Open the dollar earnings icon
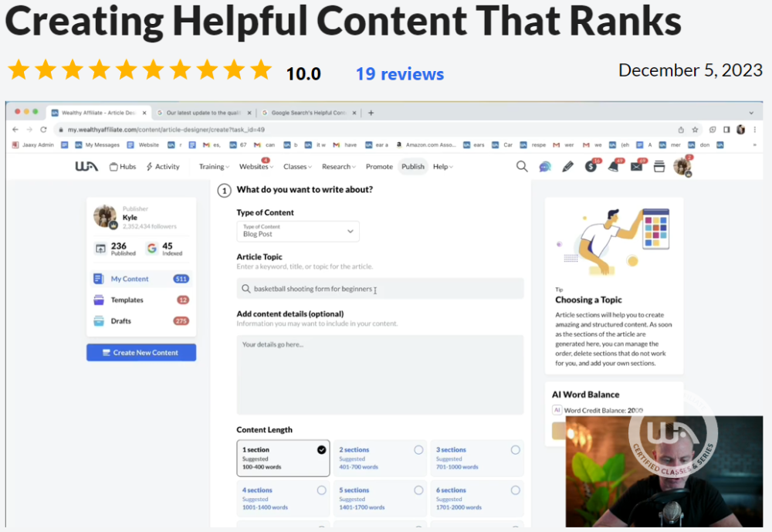772x532 pixels. 591,167
